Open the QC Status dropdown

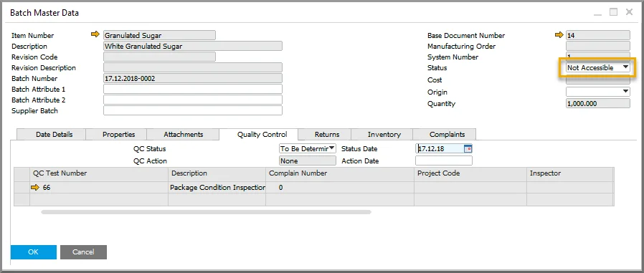coord(307,148)
